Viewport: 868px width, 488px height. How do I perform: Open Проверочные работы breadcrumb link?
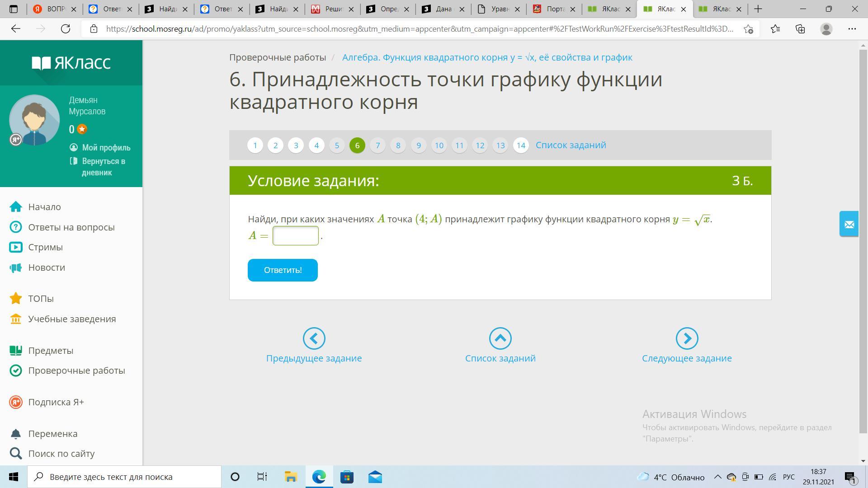(277, 57)
